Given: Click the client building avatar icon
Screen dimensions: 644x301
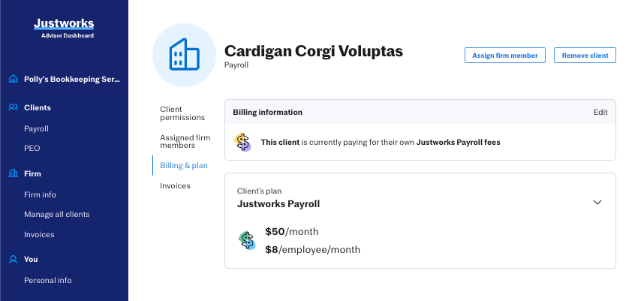Looking at the screenshot, I should pyautogui.click(x=185, y=55).
